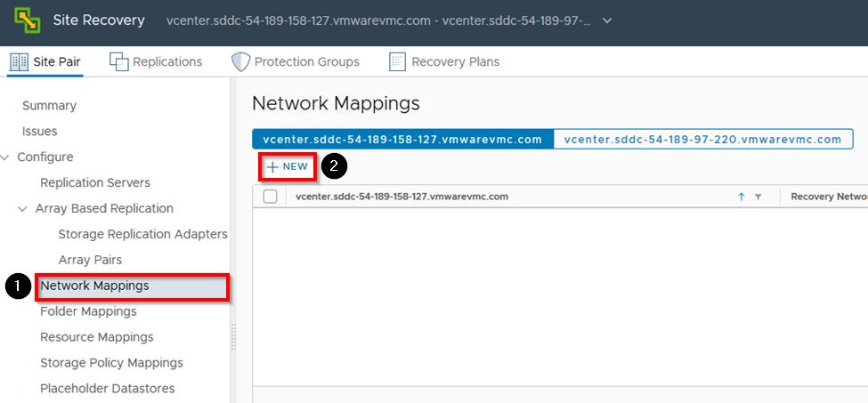
Task: Click the Recovery Plans document icon
Action: (397, 62)
